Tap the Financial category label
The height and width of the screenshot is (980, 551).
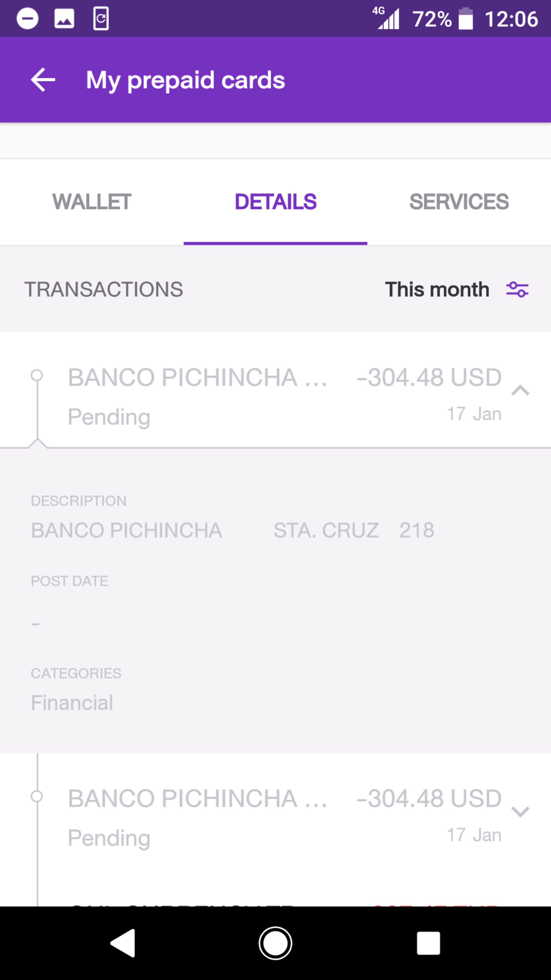(x=72, y=702)
